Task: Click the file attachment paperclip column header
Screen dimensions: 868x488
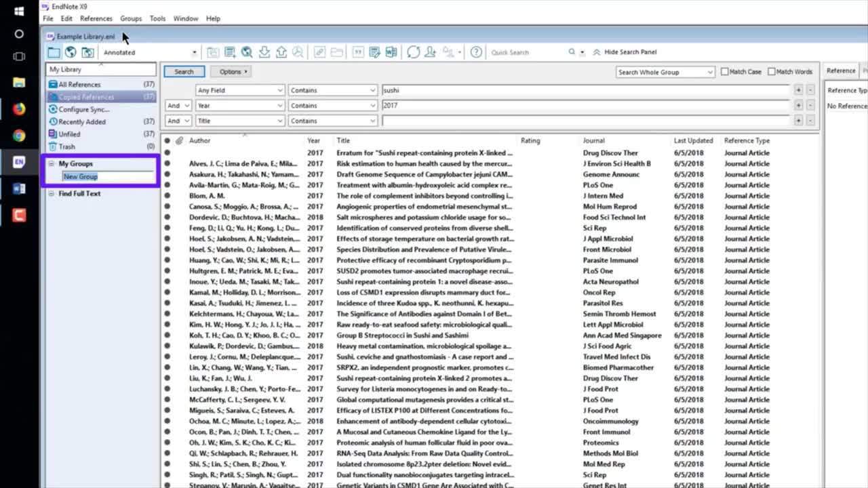Action: (179, 140)
